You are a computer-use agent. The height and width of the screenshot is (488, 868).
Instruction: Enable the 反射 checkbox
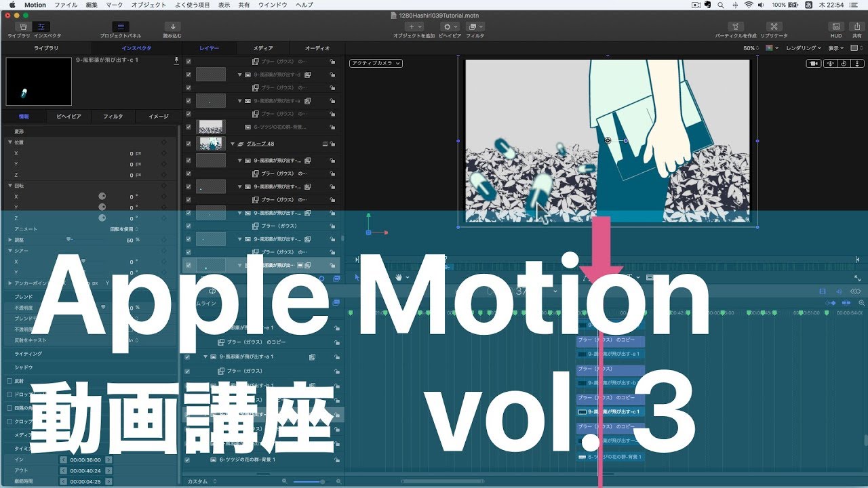point(9,381)
